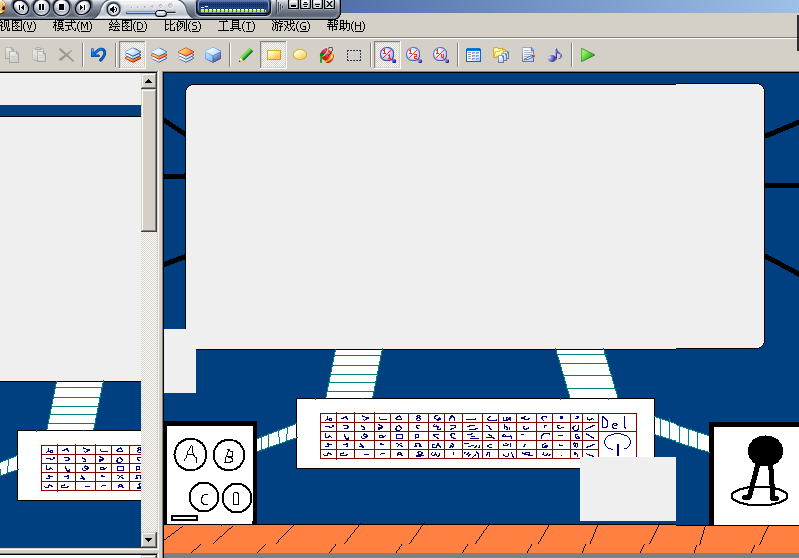Open the 比例(S) menu
Image resolution: width=799 pixels, height=558 pixels.
coord(182,25)
